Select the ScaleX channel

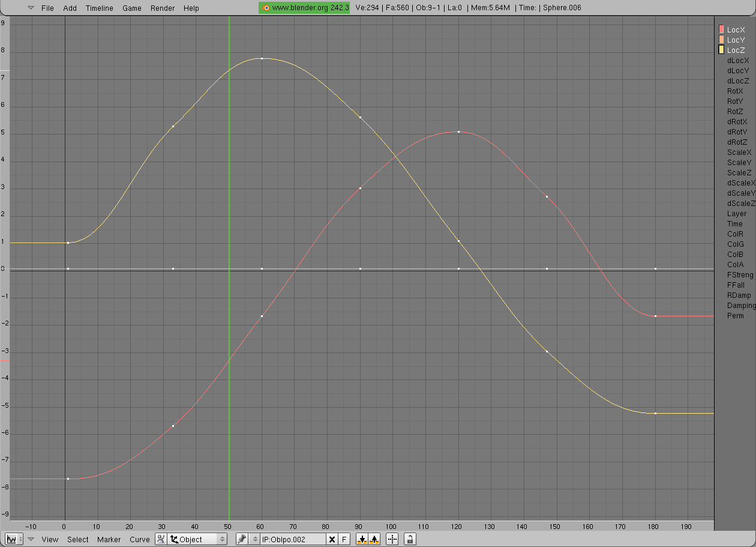(739, 152)
